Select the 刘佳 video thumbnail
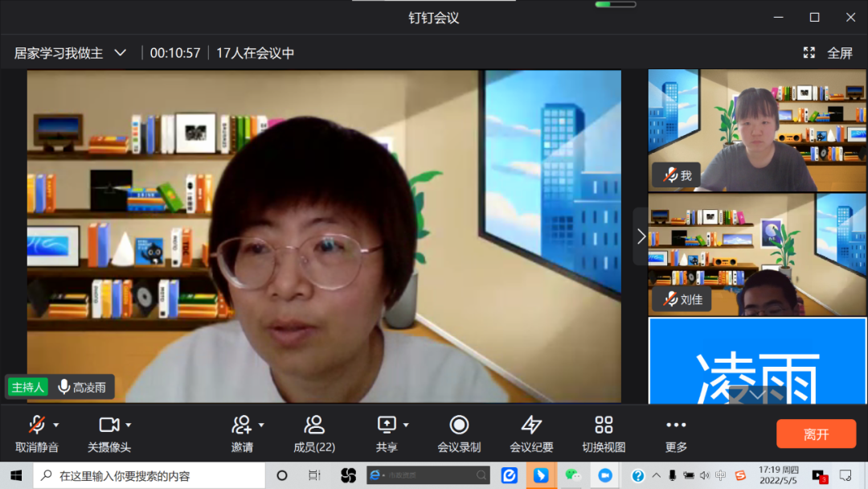Screen dimensions: 868x489 point(757,255)
